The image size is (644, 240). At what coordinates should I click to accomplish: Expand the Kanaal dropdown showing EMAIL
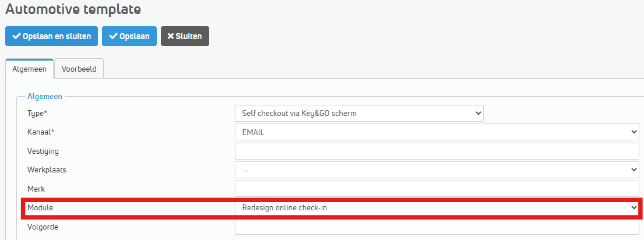tap(437, 132)
